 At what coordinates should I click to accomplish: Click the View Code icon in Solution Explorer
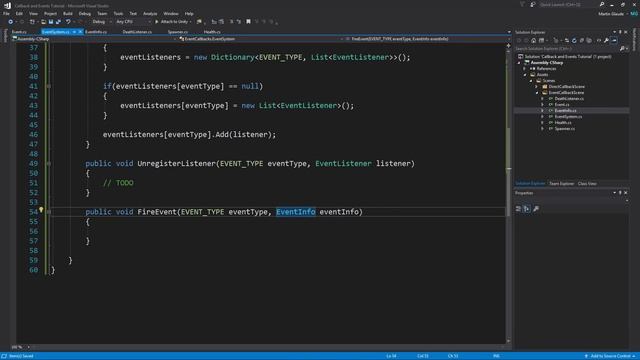599,40
